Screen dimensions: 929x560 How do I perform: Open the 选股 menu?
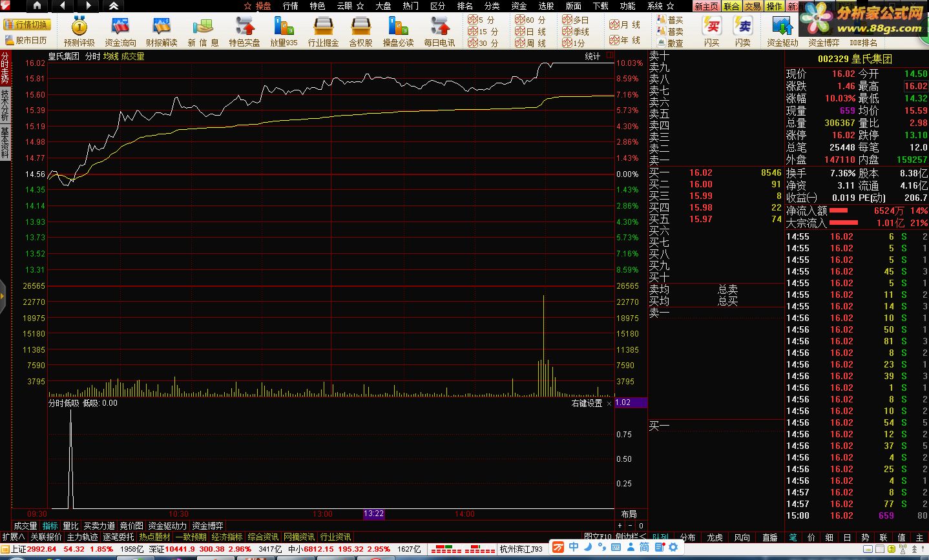546,6
